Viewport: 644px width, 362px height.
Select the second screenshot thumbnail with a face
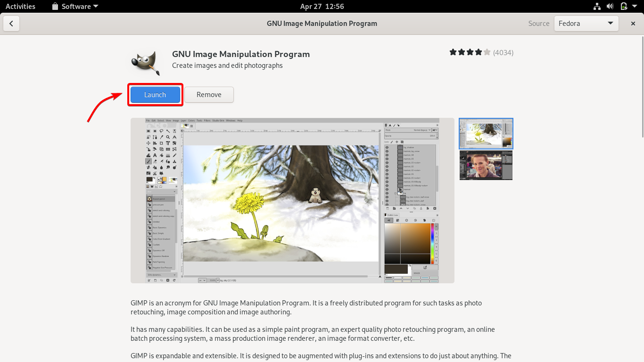[x=486, y=165]
